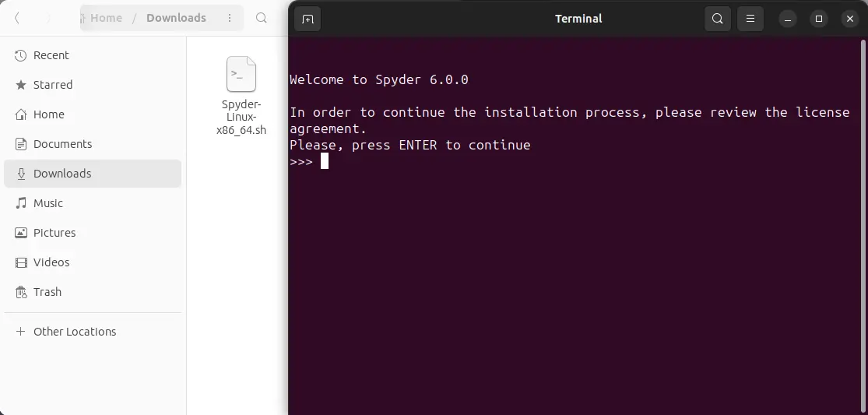Open Videos from the sidebar
Viewport: 868px width, 415px height.
click(51, 262)
